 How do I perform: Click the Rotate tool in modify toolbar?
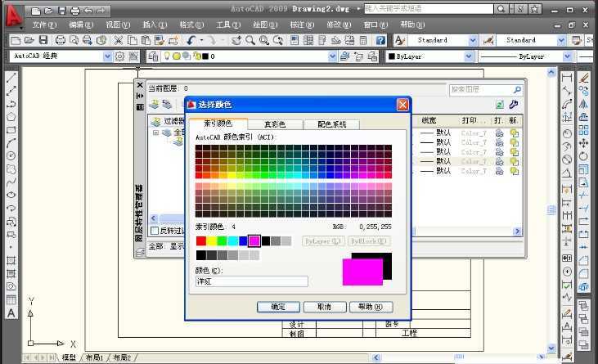(x=583, y=156)
